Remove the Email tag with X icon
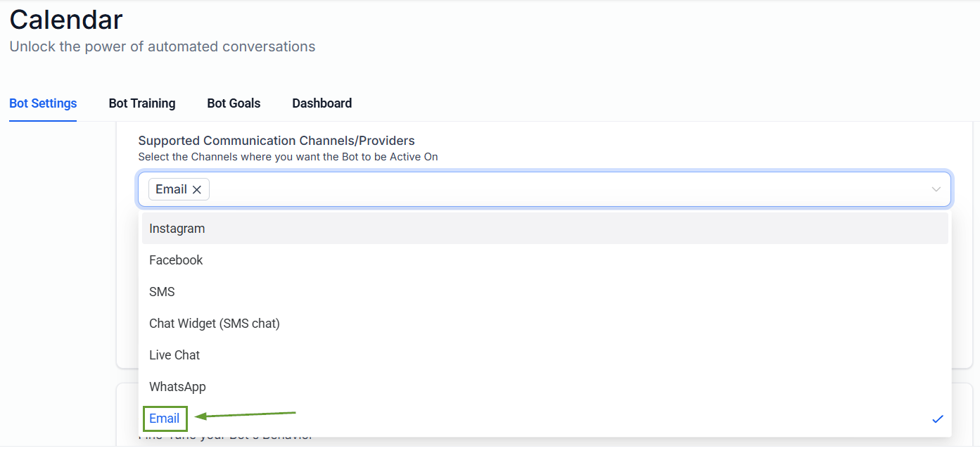This screenshot has height=453, width=980. click(197, 190)
